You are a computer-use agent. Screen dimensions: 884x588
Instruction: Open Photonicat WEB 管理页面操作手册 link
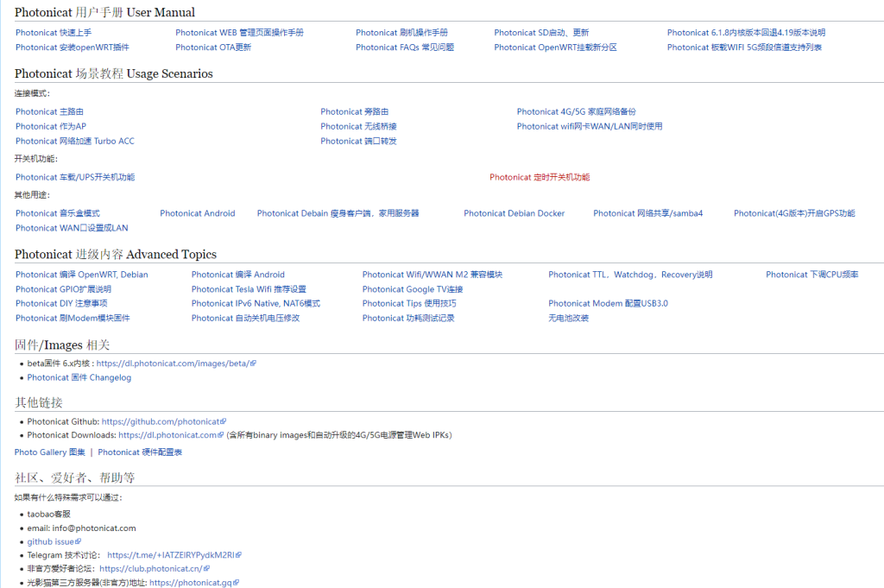point(239,33)
